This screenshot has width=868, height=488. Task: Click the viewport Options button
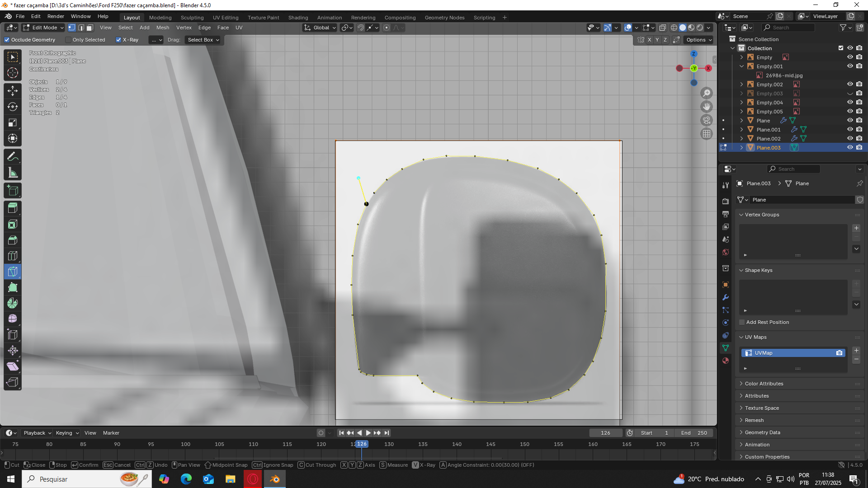click(699, 40)
